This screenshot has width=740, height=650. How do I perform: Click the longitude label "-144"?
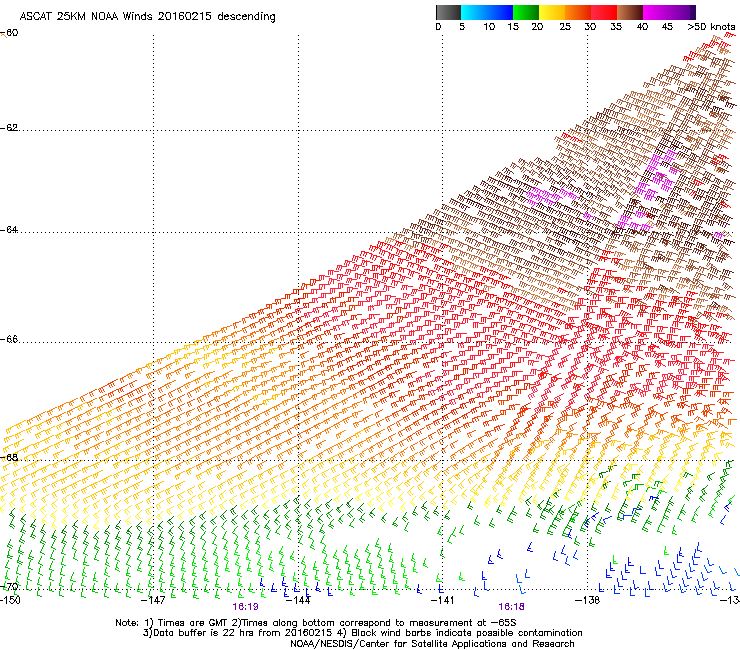[299, 600]
